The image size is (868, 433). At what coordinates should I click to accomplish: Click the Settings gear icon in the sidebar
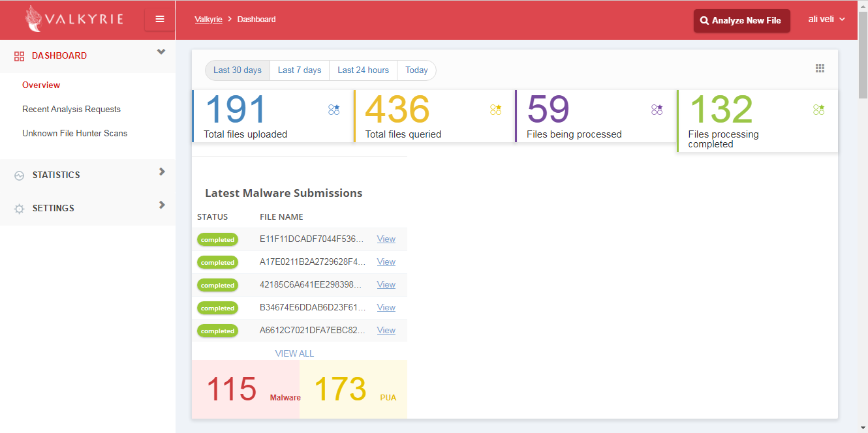19,209
